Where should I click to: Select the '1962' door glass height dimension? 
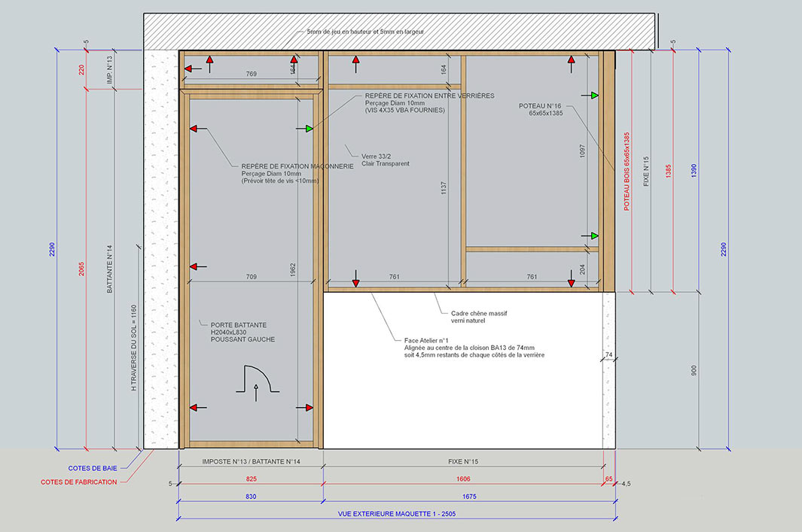(x=293, y=270)
